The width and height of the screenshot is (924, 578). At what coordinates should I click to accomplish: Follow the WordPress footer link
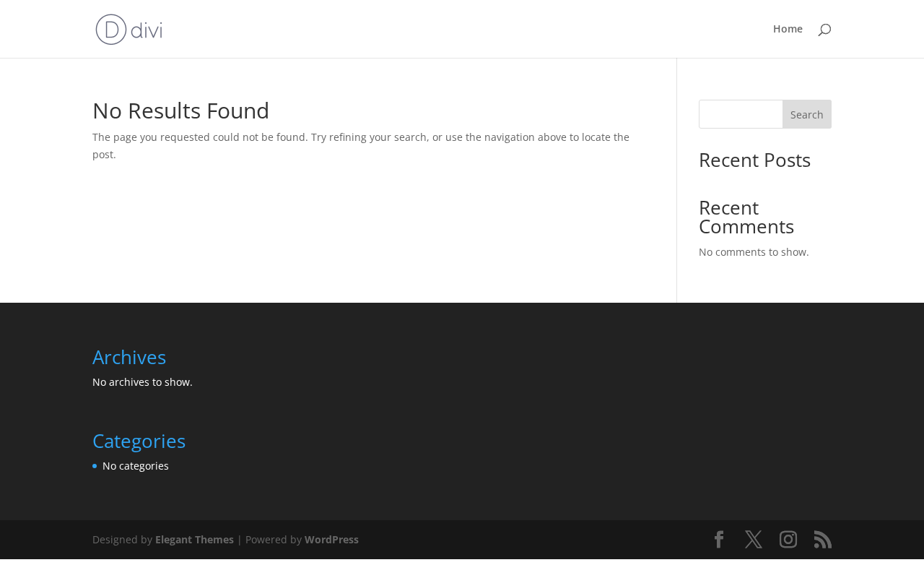tap(331, 540)
